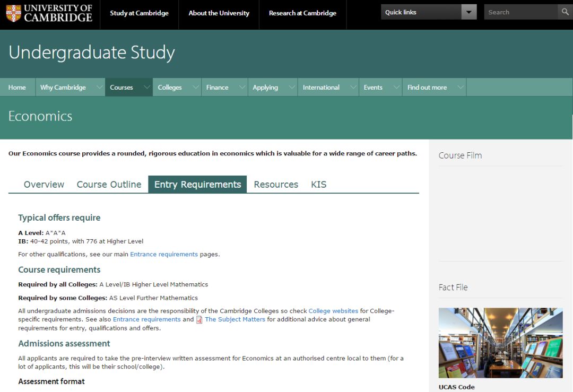The width and height of the screenshot is (573, 392).
Task: Open Entrance requirements link after See also
Action: [146, 319]
